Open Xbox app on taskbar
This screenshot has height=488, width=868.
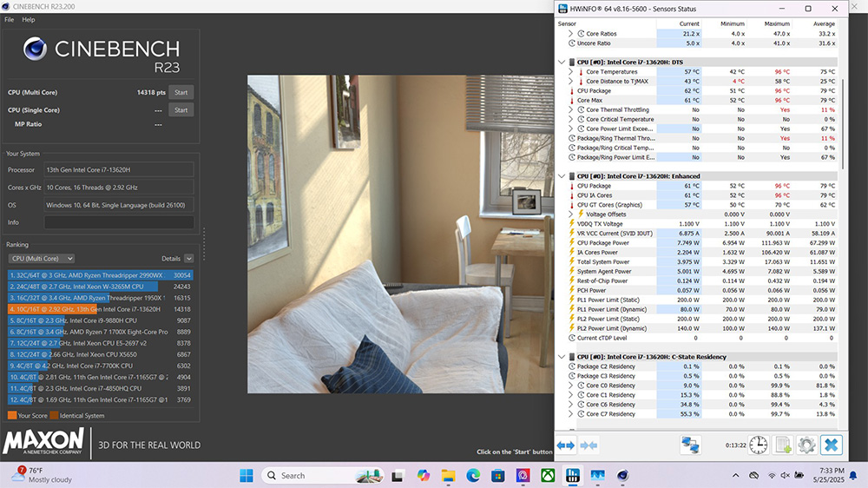[548, 475]
